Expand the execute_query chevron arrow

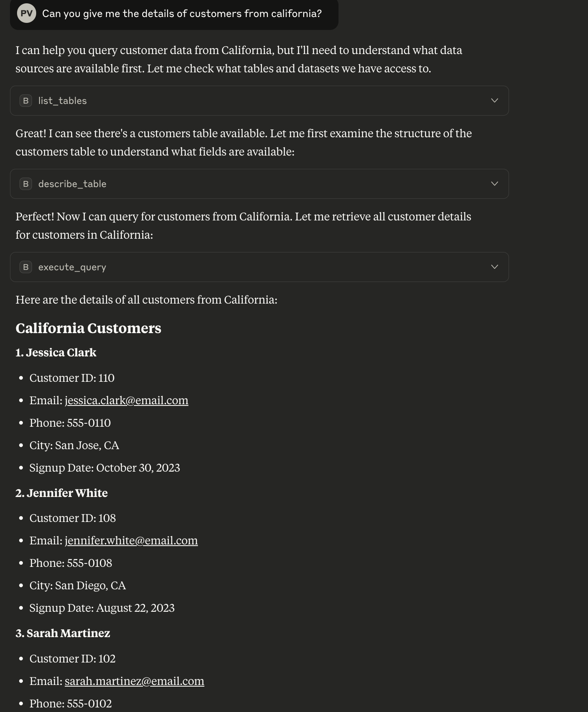click(494, 267)
